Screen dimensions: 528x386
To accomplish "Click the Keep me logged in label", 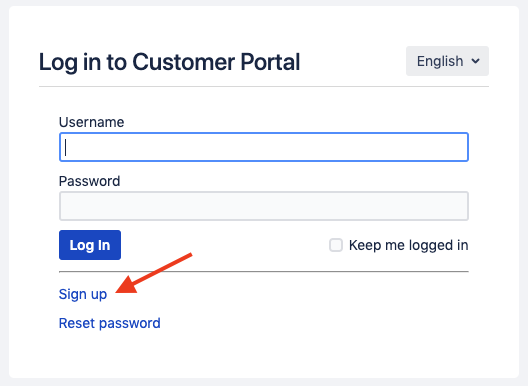I will pos(408,245).
